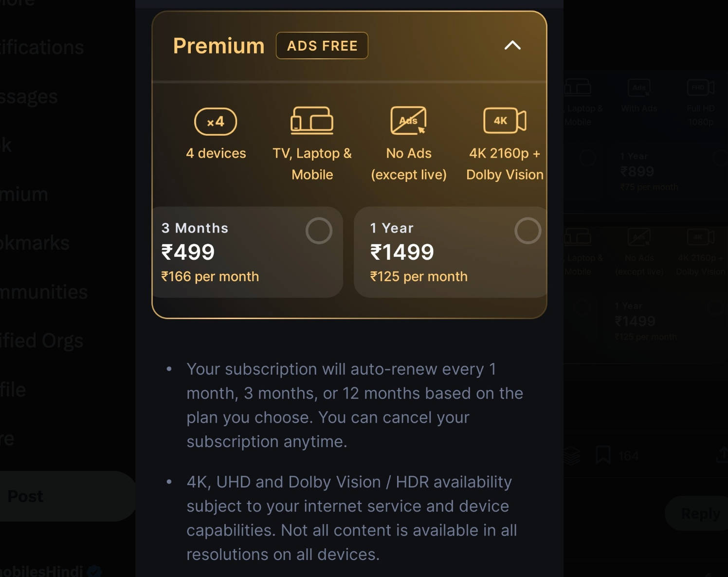This screenshot has width=728, height=577.
Task: Collapse the Premium plan with the up chevron
Action: [x=512, y=46]
